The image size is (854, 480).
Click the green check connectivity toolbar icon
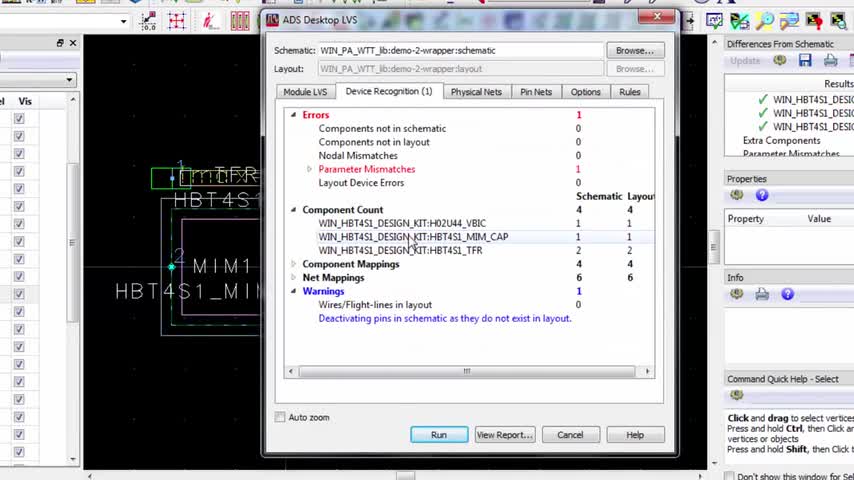pyautogui.click(x=739, y=21)
